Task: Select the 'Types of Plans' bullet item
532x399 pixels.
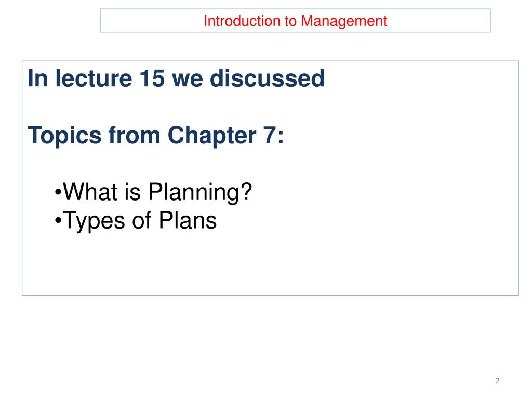Action: click(136, 221)
